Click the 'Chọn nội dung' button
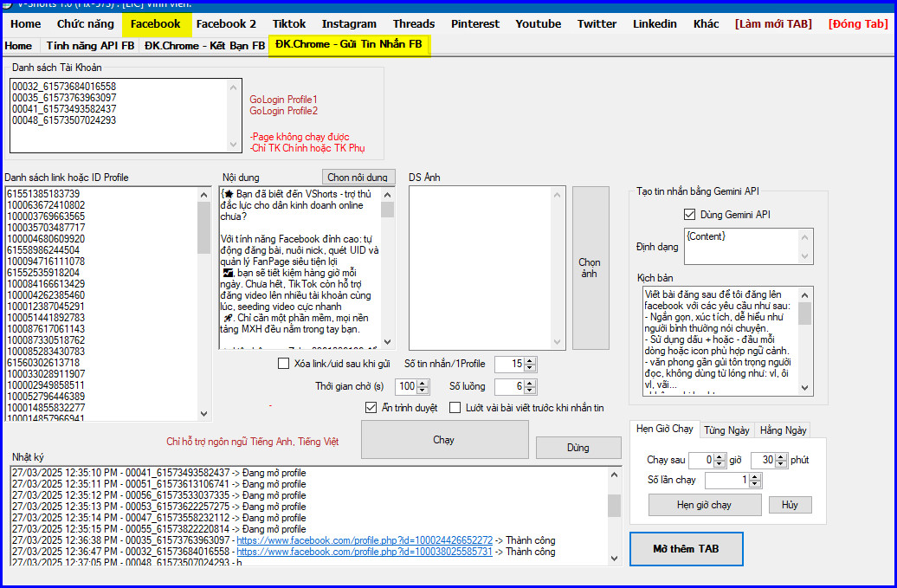 click(x=357, y=178)
